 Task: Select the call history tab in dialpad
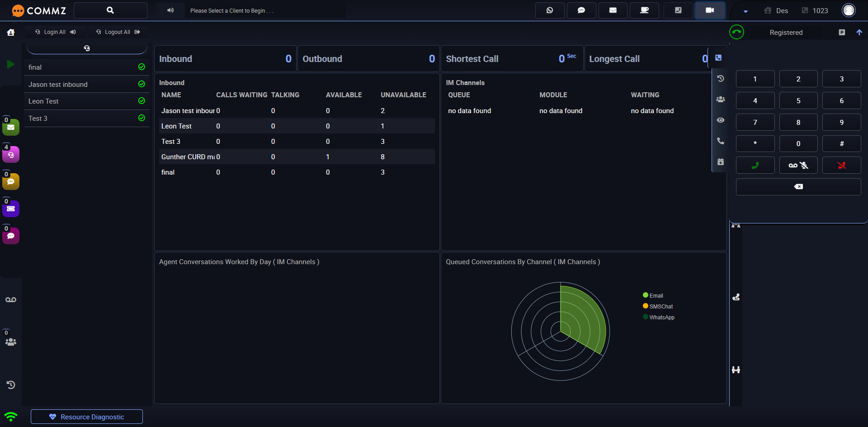721,78
